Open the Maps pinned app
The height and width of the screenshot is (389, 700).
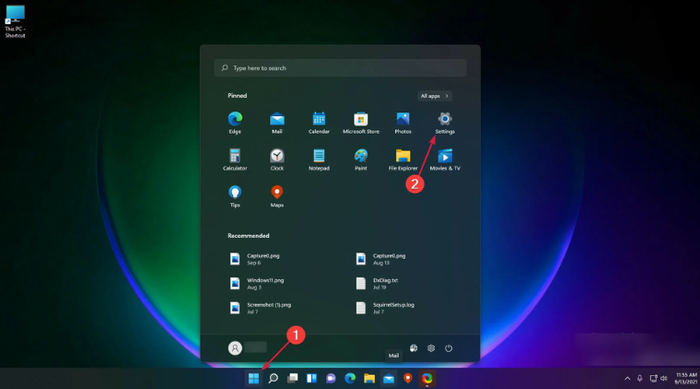coord(277,196)
